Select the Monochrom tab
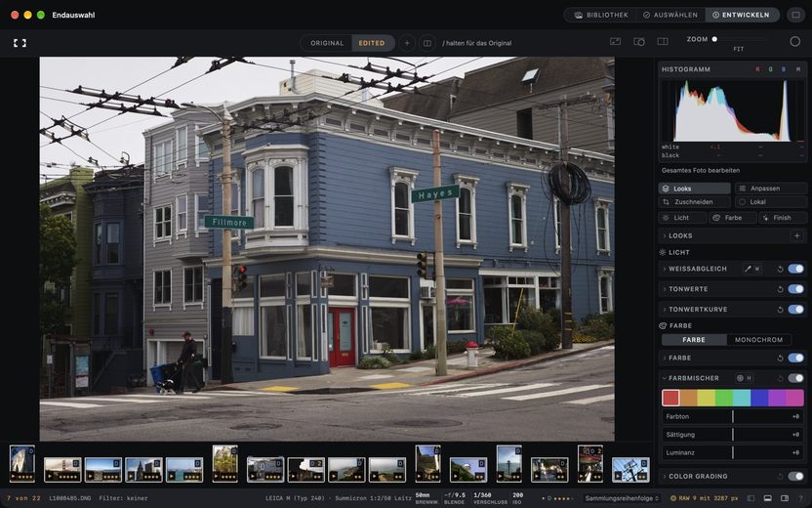The width and height of the screenshot is (812, 508). [758, 340]
